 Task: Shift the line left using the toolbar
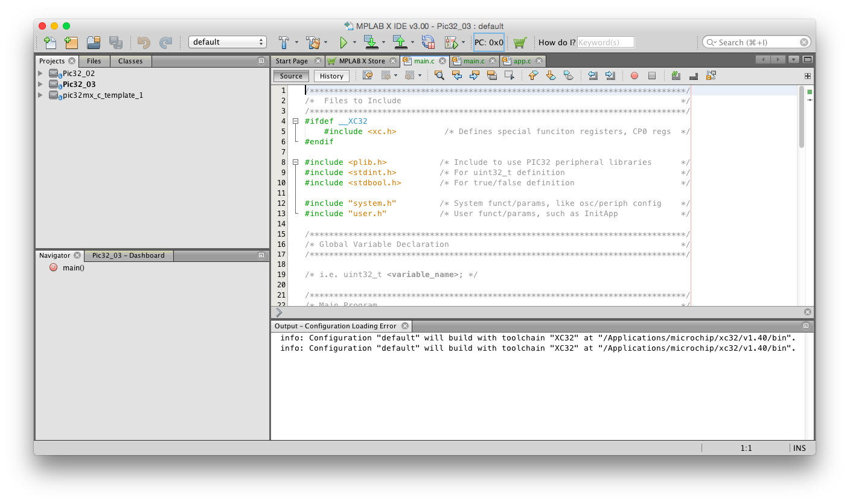pos(593,75)
